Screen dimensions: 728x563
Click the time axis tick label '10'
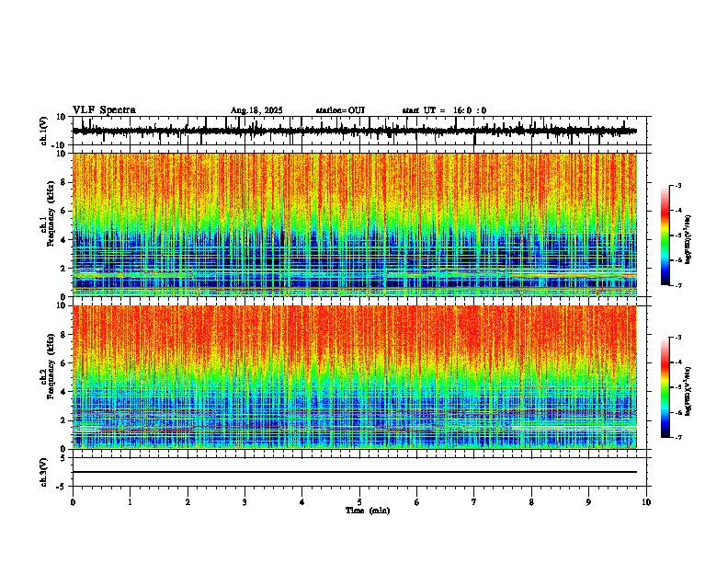(x=646, y=502)
